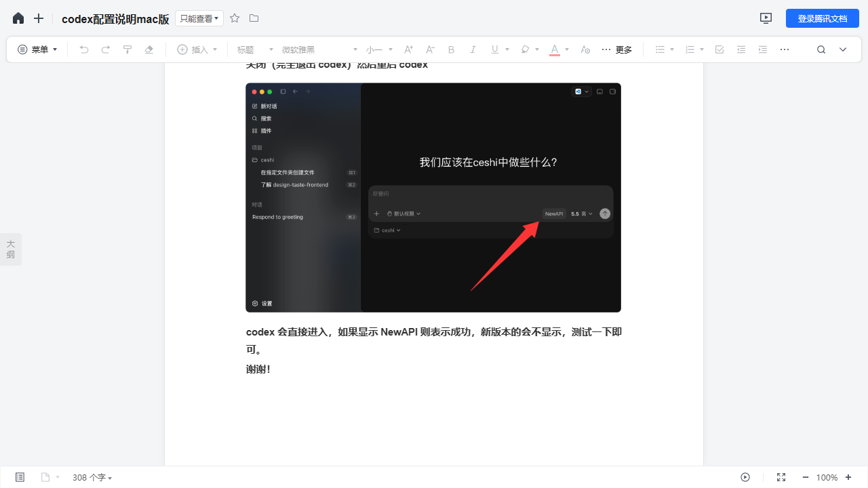Image resolution: width=868 pixels, height=488 pixels.
Task: Apply red font color A
Action: click(x=555, y=49)
